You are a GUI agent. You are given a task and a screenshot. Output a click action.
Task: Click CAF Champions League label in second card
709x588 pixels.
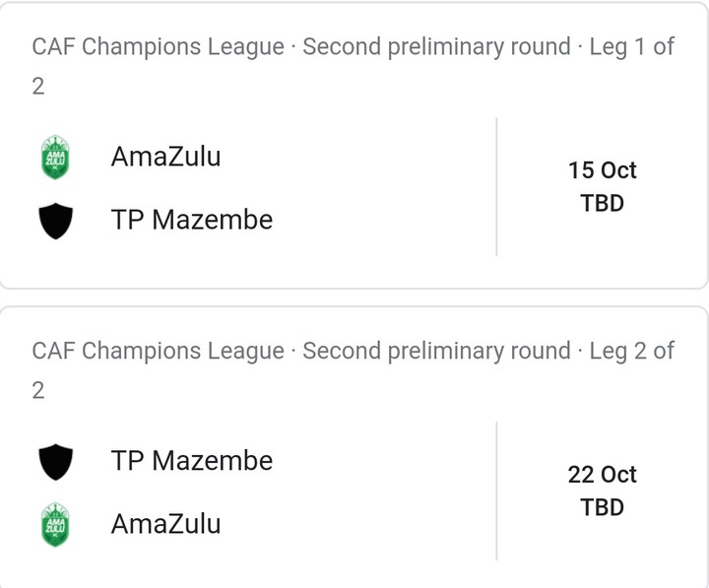pos(159,352)
